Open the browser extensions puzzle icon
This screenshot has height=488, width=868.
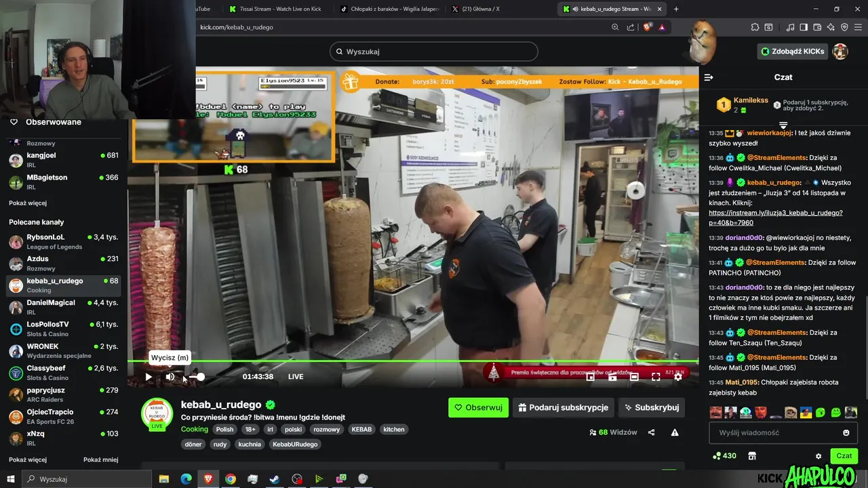[755, 27]
